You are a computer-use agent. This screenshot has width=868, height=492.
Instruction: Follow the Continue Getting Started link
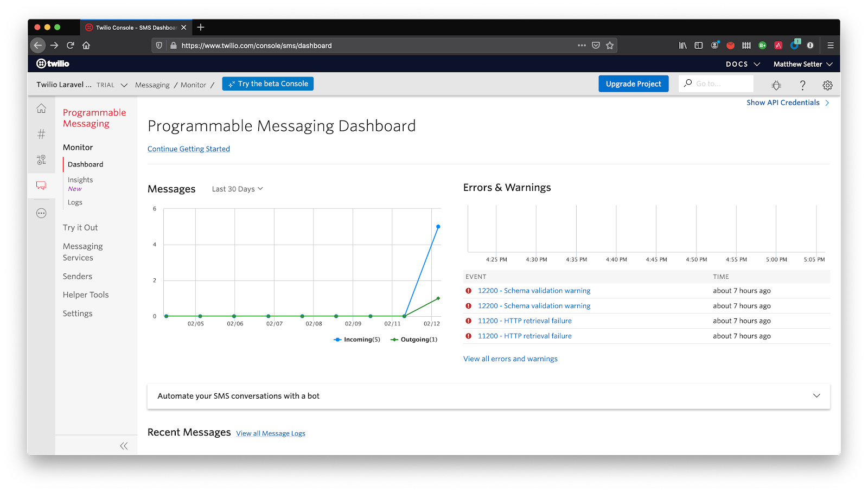pyautogui.click(x=189, y=149)
